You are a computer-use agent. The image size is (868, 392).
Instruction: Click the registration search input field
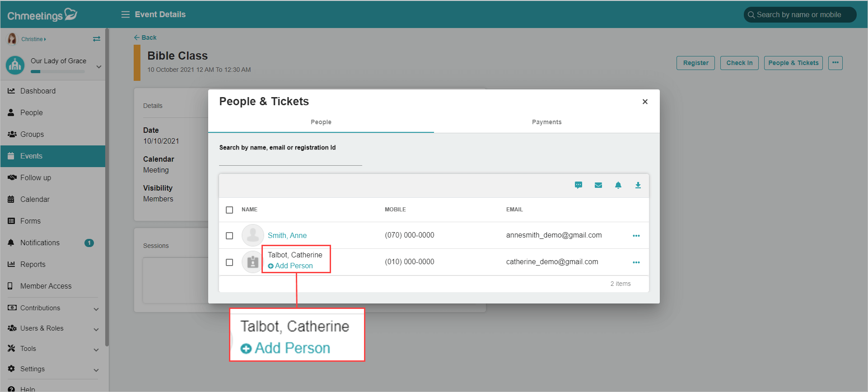(290, 159)
